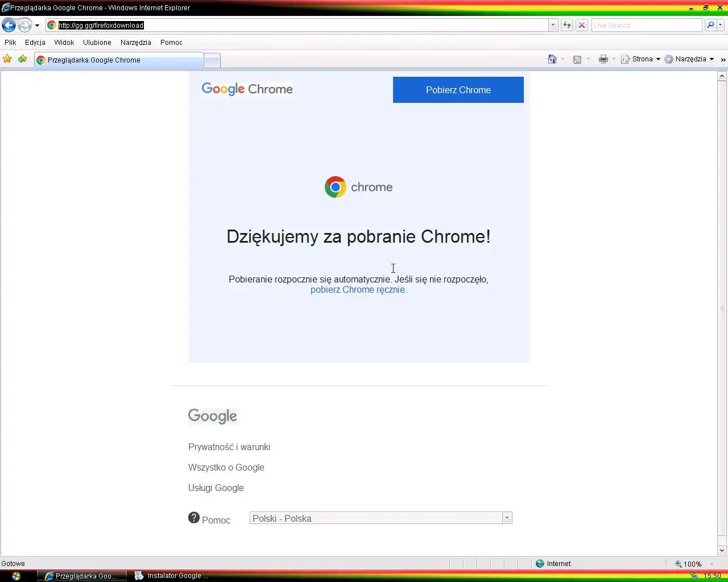Open Favorites Center star icon
Image resolution: width=728 pixels, height=582 pixels.
(7, 59)
